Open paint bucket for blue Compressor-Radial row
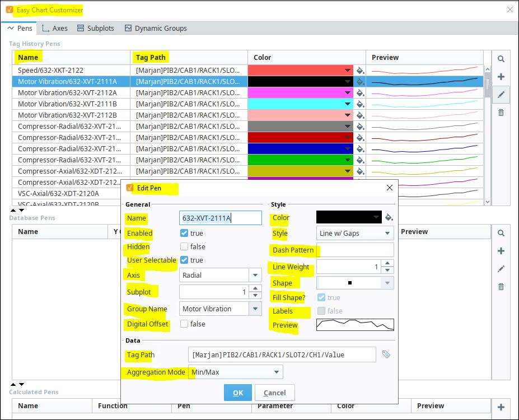This screenshot has height=420, width=519. tap(360, 148)
